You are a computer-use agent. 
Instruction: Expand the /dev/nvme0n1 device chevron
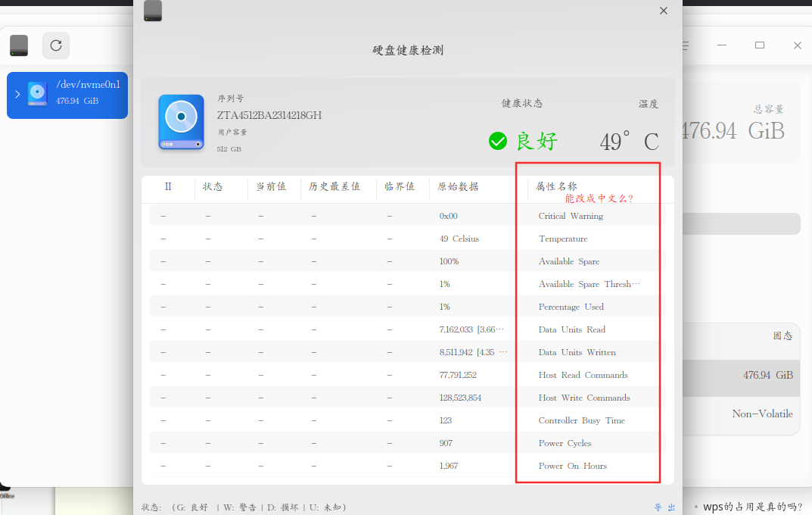[17, 95]
